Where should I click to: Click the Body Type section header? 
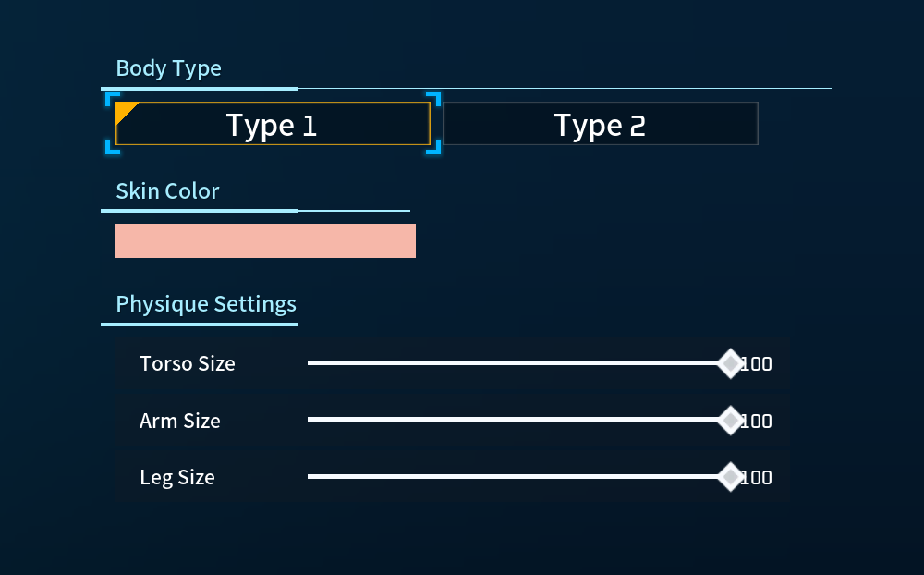pyautogui.click(x=168, y=68)
